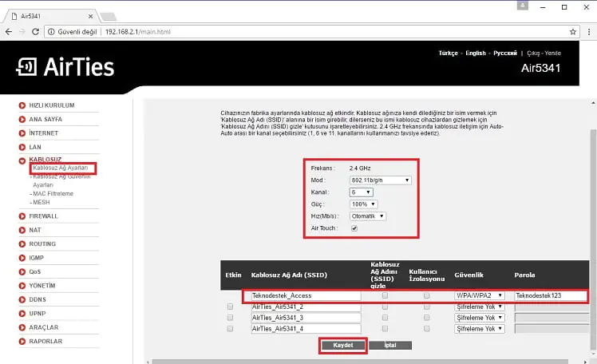Toggle the Air Touch checkbox

point(354,228)
